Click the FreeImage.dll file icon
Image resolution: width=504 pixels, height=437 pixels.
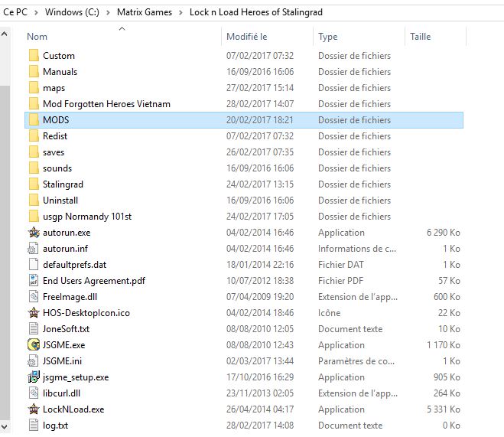[34, 297]
